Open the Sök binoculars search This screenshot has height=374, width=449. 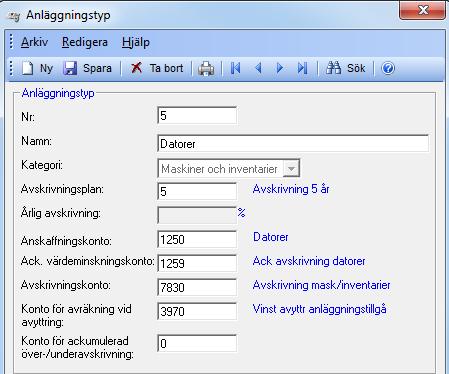point(345,68)
